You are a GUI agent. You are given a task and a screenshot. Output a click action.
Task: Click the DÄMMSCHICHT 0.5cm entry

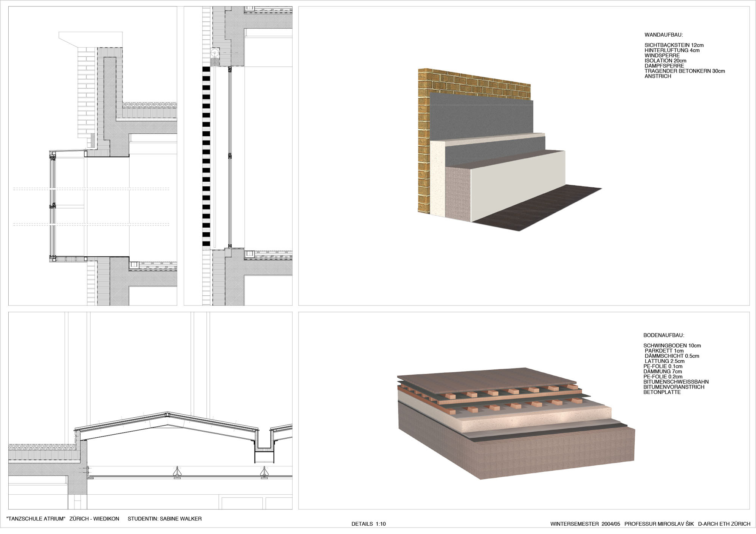[x=672, y=356]
